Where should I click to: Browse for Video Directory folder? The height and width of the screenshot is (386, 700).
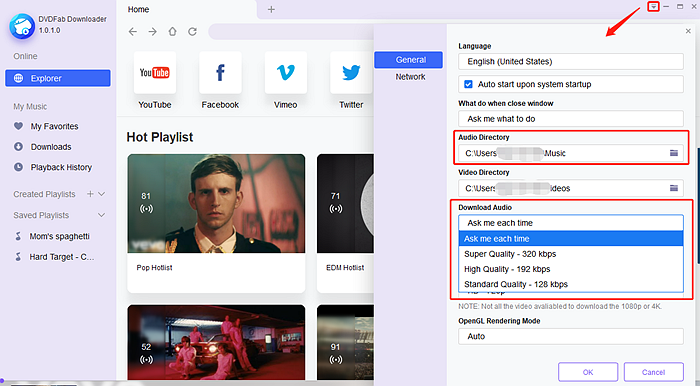click(674, 188)
